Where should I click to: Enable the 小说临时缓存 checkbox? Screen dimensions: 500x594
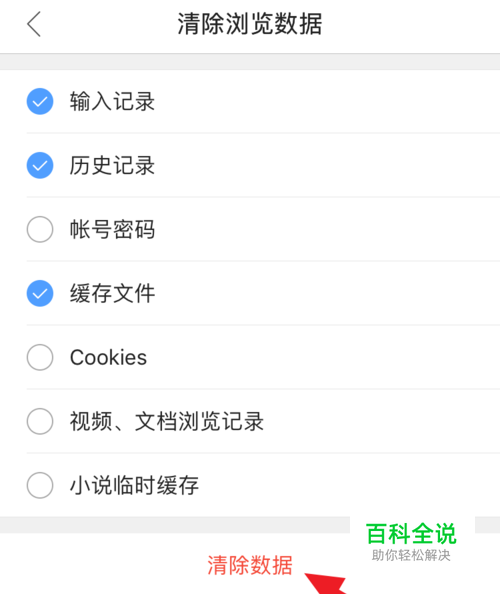40,485
